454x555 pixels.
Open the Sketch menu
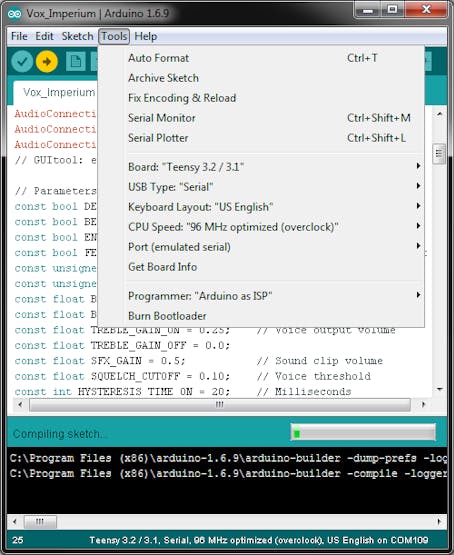pyautogui.click(x=77, y=36)
